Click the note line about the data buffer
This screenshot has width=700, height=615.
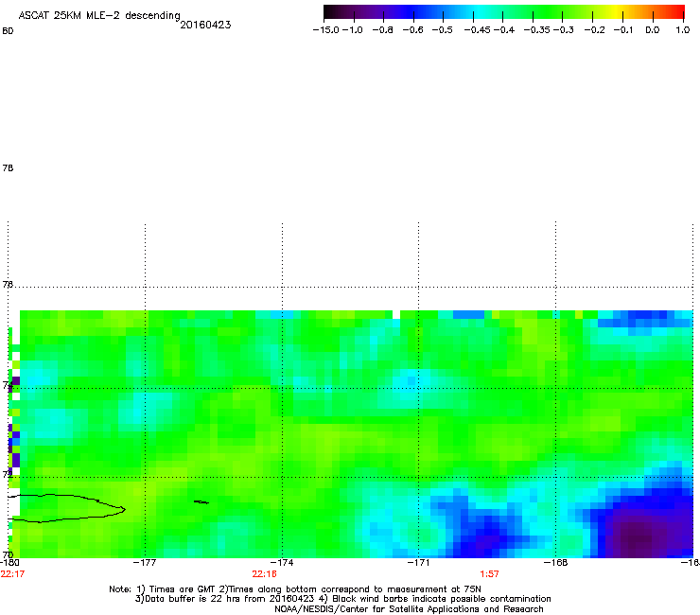[x=342, y=599]
